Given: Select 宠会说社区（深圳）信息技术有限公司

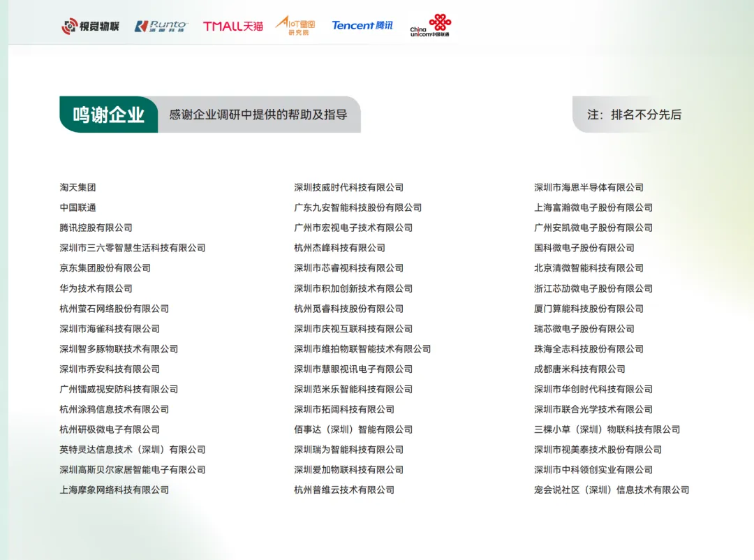Looking at the screenshot, I should [x=612, y=490].
